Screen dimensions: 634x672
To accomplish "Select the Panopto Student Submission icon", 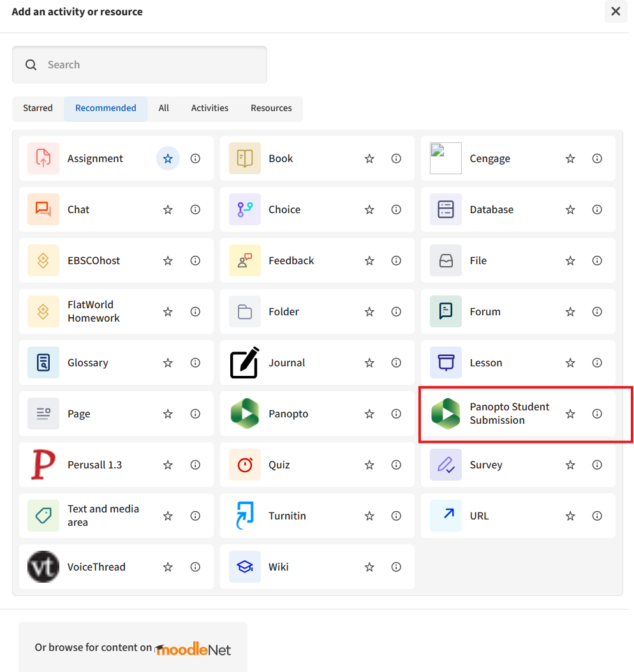I will (445, 414).
